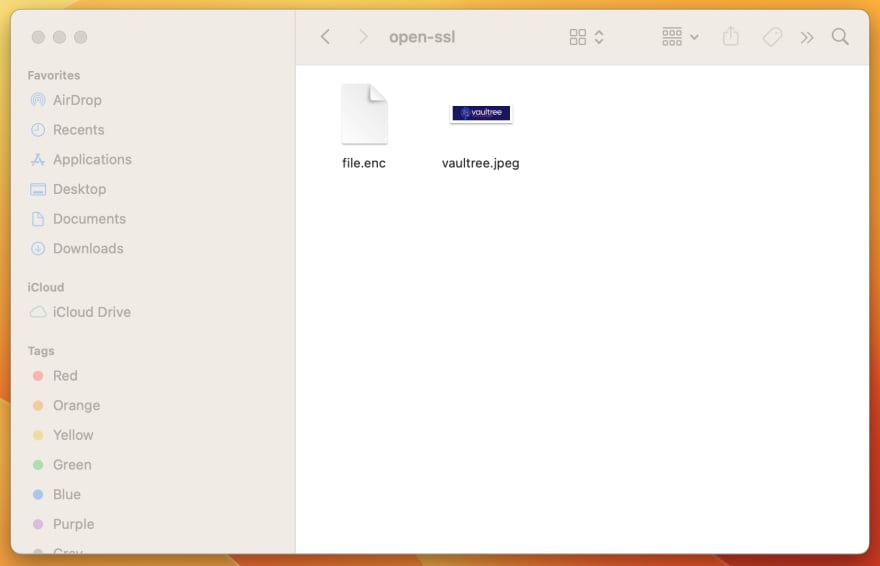The width and height of the screenshot is (880, 566).
Task: Click the green tag color dot
Action: pyautogui.click(x=38, y=465)
